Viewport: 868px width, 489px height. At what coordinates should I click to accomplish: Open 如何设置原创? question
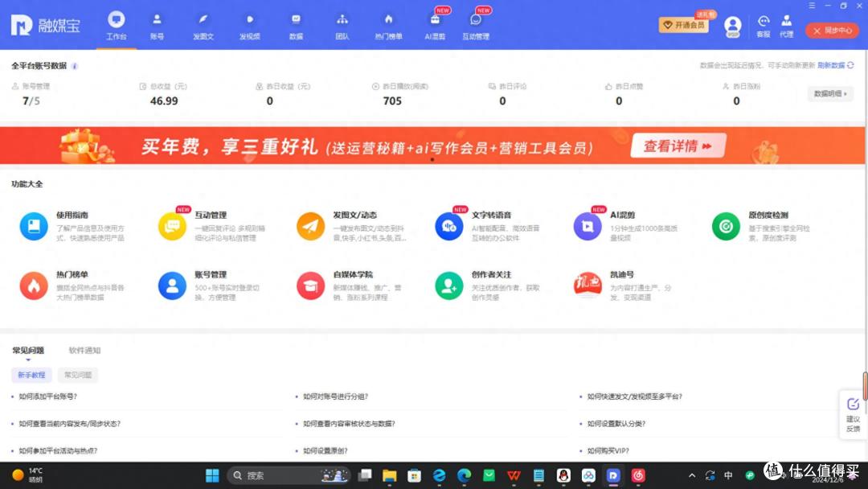pyautogui.click(x=325, y=450)
